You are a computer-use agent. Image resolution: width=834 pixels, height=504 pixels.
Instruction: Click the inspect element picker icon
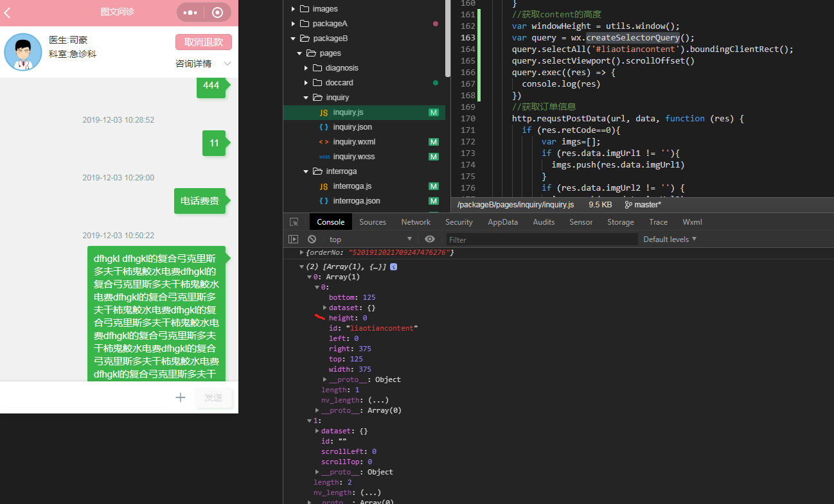(x=294, y=222)
